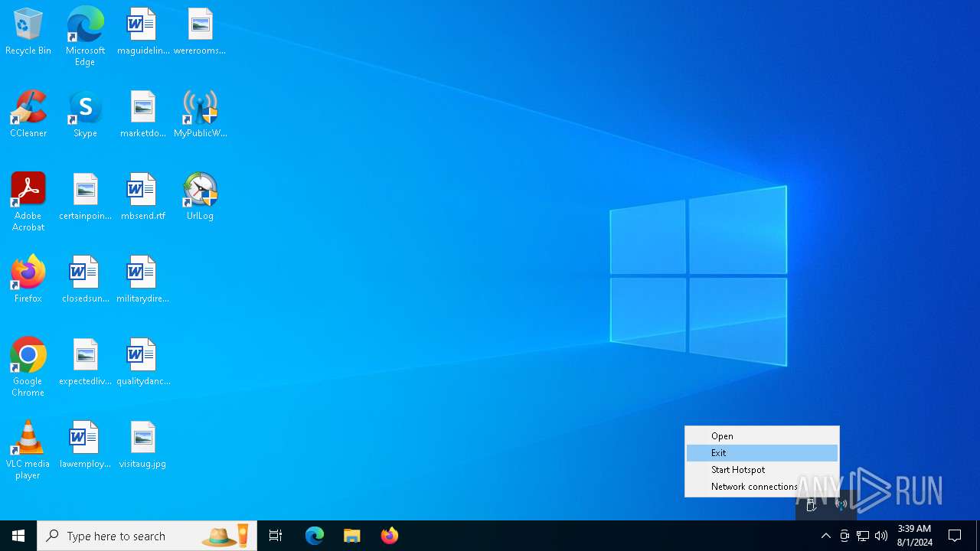Select the Firefox desktop shortcut
Image resolution: width=980 pixels, height=551 pixels.
[28, 280]
